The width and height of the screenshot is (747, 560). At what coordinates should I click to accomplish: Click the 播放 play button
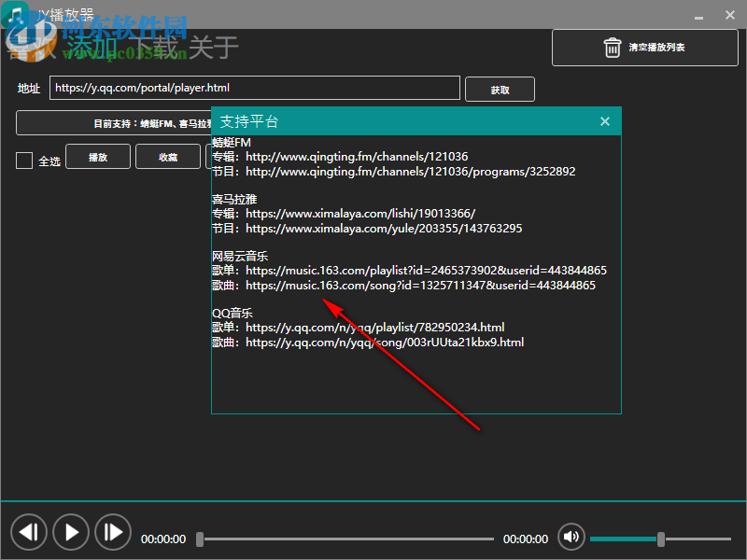pyautogui.click(x=98, y=157)
